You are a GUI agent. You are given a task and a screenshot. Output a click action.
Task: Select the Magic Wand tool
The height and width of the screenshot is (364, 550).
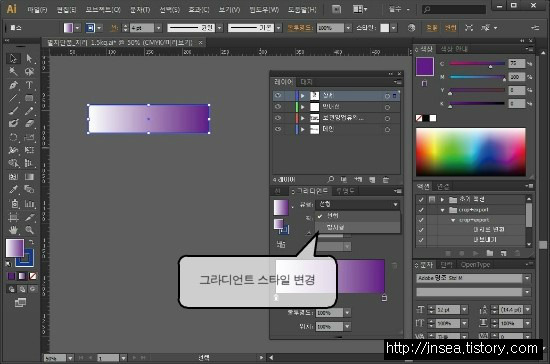[x=13, y=72]
